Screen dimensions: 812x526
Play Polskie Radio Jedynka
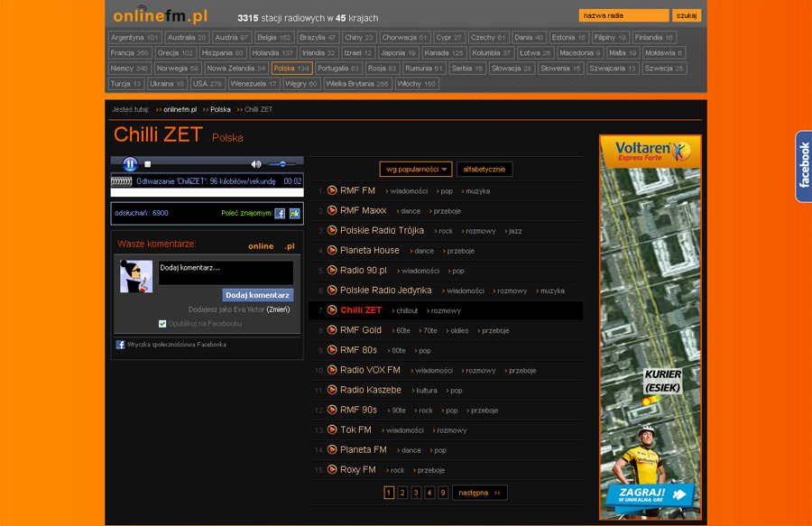tap(332, 290)
